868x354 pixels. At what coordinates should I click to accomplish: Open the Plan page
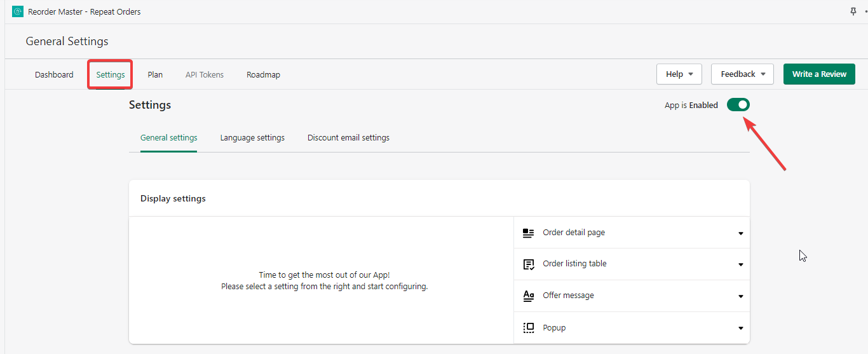(x=155, y=75)
